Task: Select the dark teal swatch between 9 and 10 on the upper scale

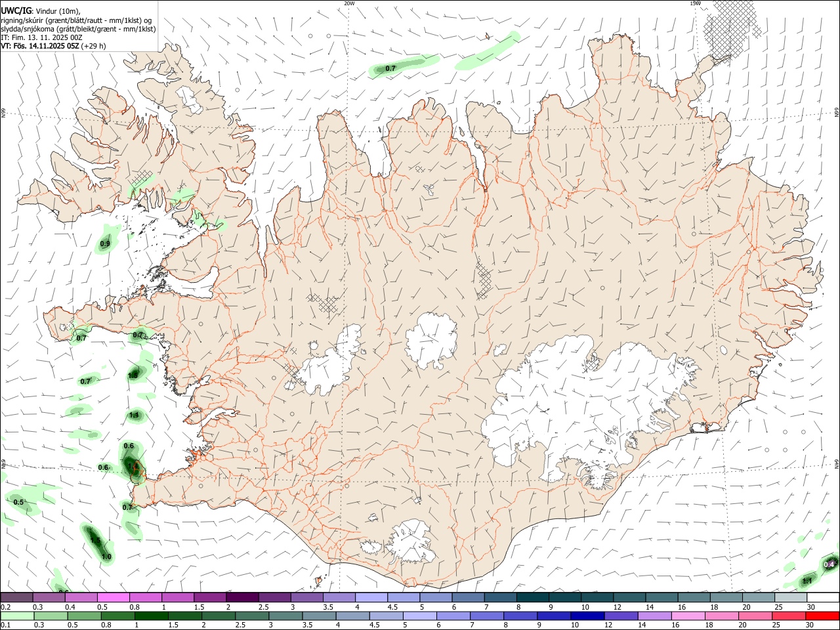Action: tap(565, 598)
